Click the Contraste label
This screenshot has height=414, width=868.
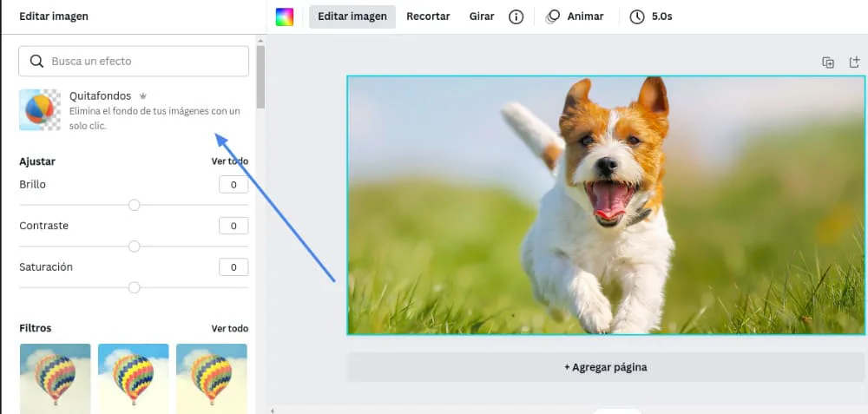point(43,226)
